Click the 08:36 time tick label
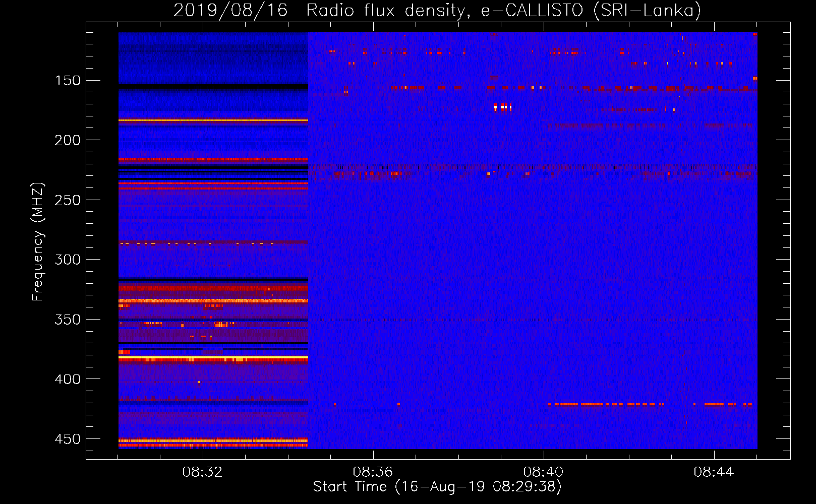This screenshot has height=504, width=816. (373, 472)
